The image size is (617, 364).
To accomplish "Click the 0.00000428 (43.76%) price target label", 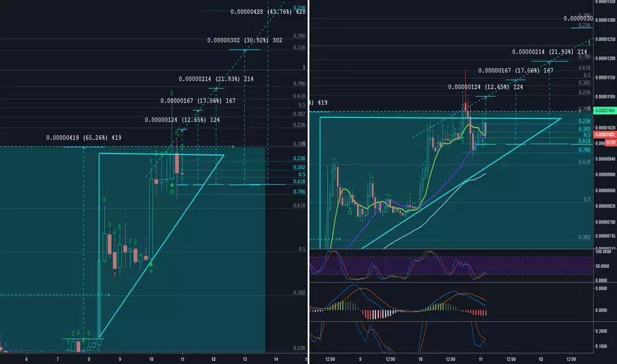I will click(x=268, y=12).
